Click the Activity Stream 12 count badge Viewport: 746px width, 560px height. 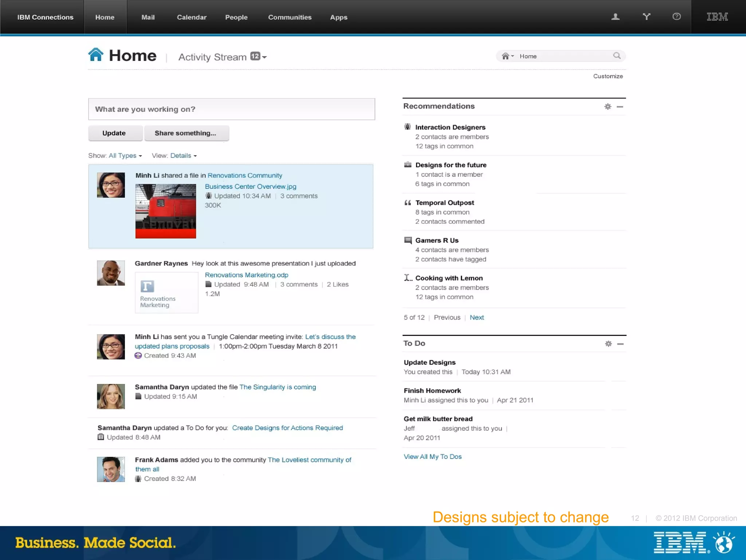pyautogui.click(x=255, y=56)
